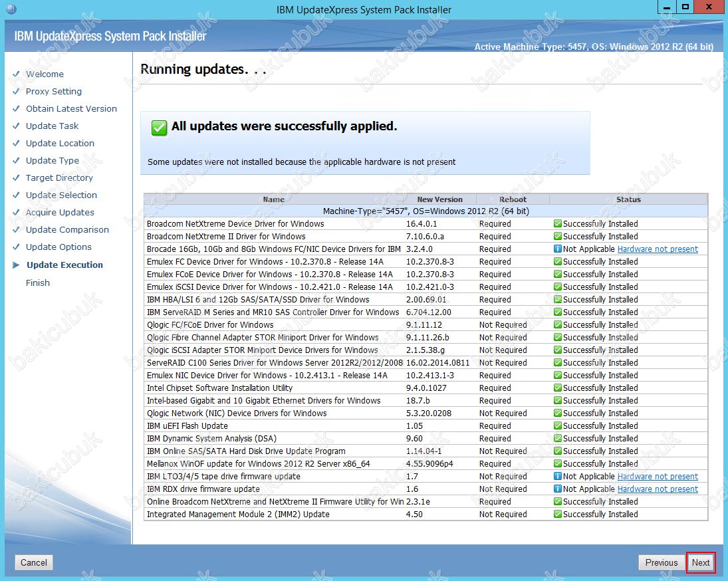Click status icon for Emulex FCoE Device Driver
728x581 pixels.
point(558,275)
